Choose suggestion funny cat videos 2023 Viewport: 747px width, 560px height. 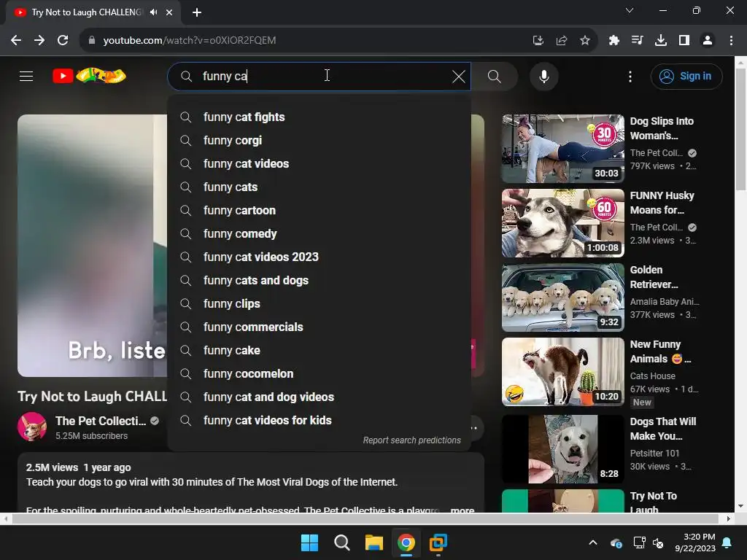click(320, 257)
